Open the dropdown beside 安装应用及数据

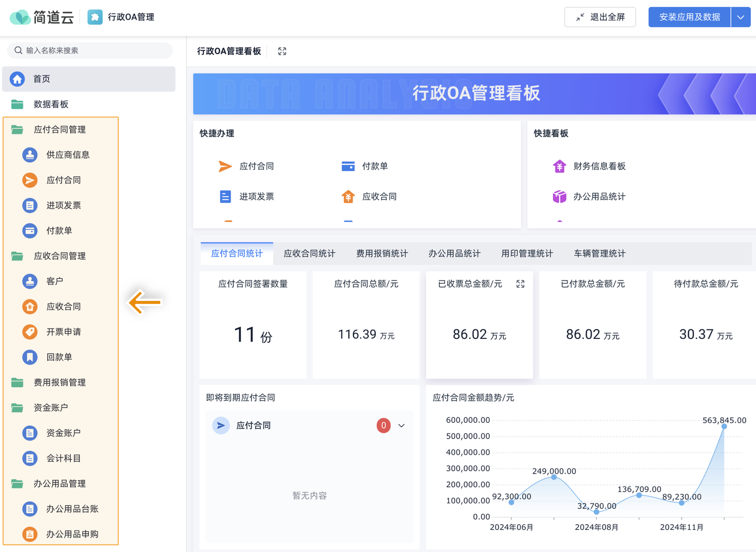(741, 17)
